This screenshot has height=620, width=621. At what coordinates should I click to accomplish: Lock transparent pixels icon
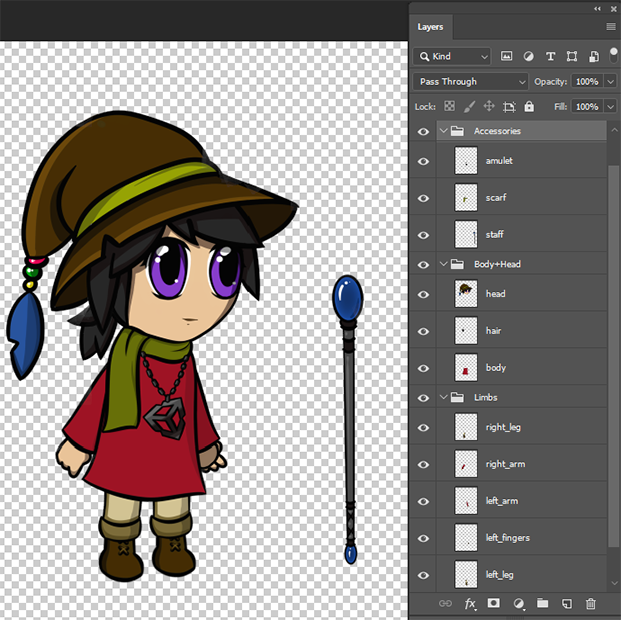tap(449, 106)
